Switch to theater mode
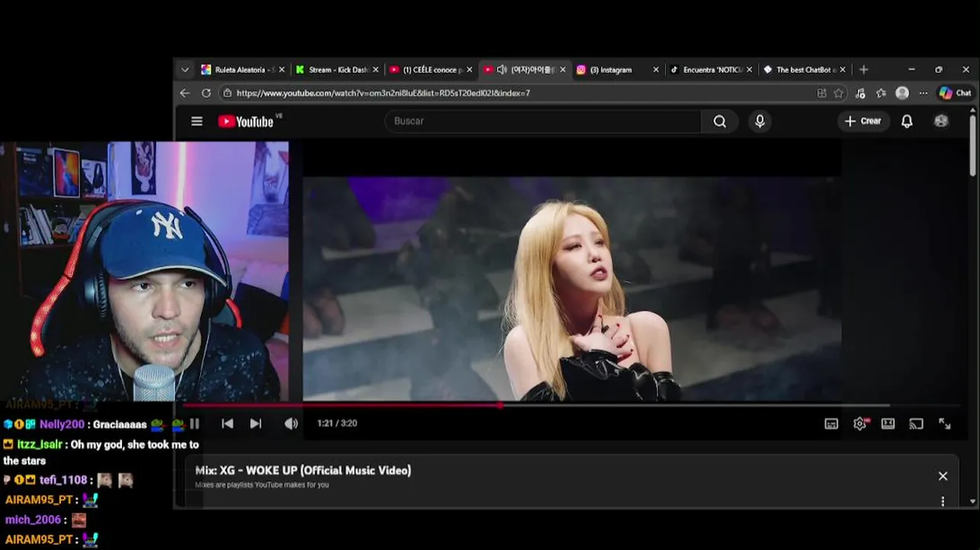The image size is (980, 550). [x=888, y=423]
